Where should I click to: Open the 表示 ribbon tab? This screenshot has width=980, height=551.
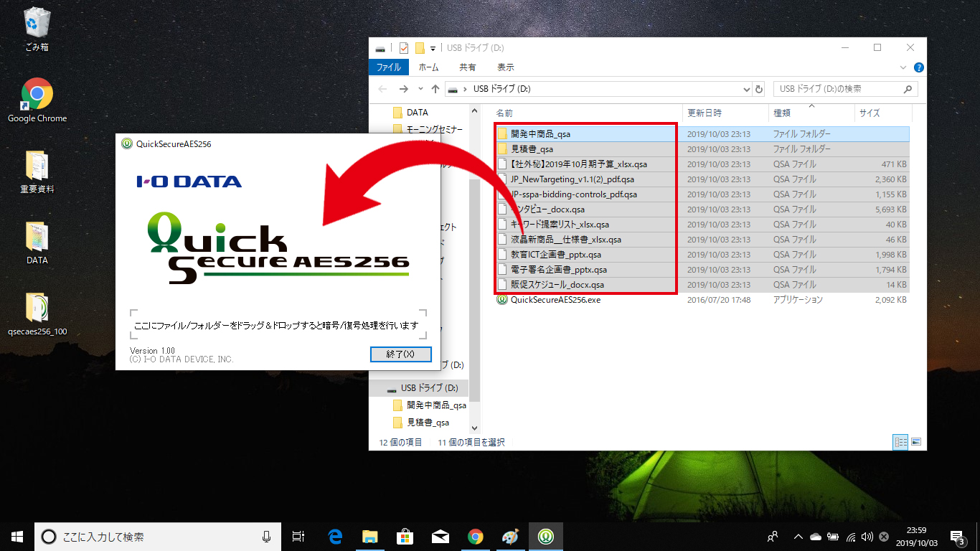[x=506, y=67]
